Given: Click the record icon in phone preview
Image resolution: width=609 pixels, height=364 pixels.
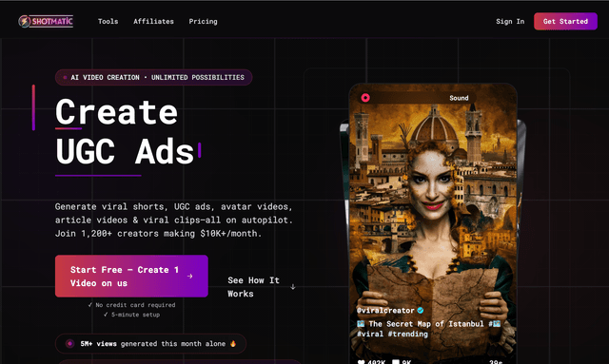Looking at the screenshot, I should pos(365,98).
